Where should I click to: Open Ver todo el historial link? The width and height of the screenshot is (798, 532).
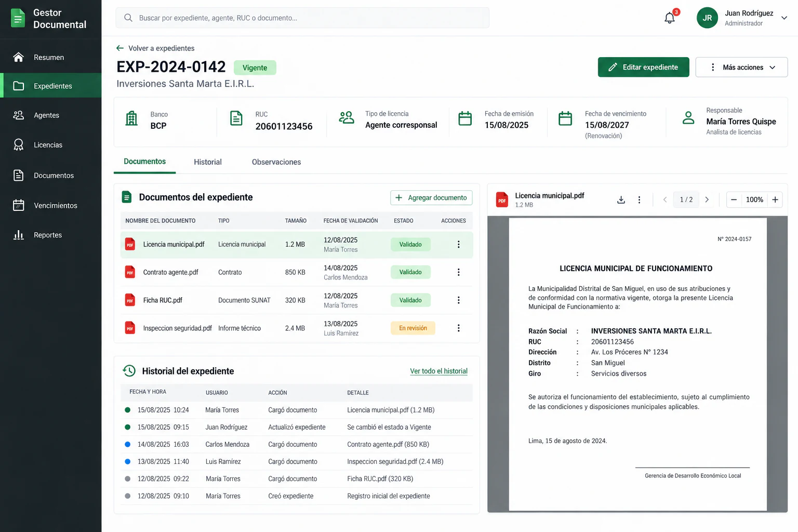[x=438, y=371]
